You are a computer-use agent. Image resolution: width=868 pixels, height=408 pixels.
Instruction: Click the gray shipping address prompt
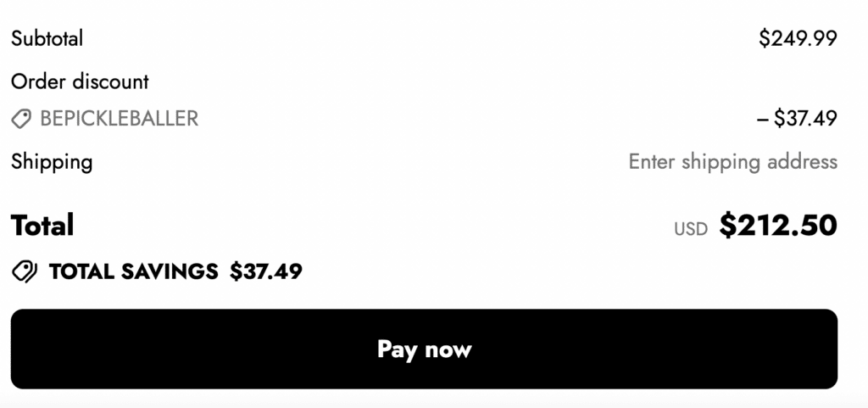pyautogui.click(x=732, y=161)
